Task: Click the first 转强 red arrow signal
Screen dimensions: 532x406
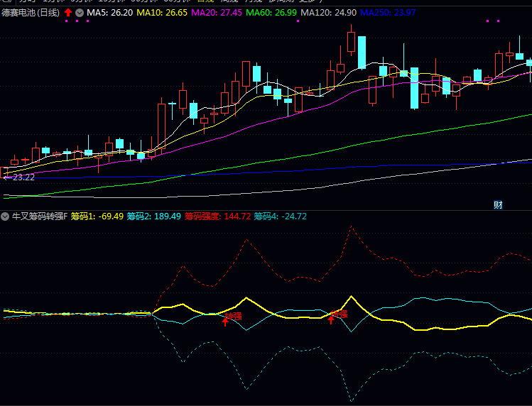Action: pyautogui.click(x=226, y=322)
